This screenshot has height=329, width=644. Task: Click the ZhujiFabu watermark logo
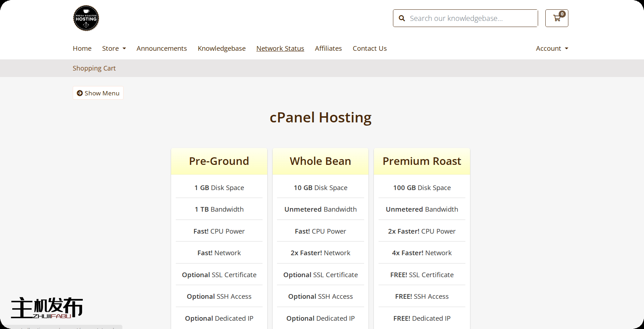pyautogui.click(x=47, y=308)
